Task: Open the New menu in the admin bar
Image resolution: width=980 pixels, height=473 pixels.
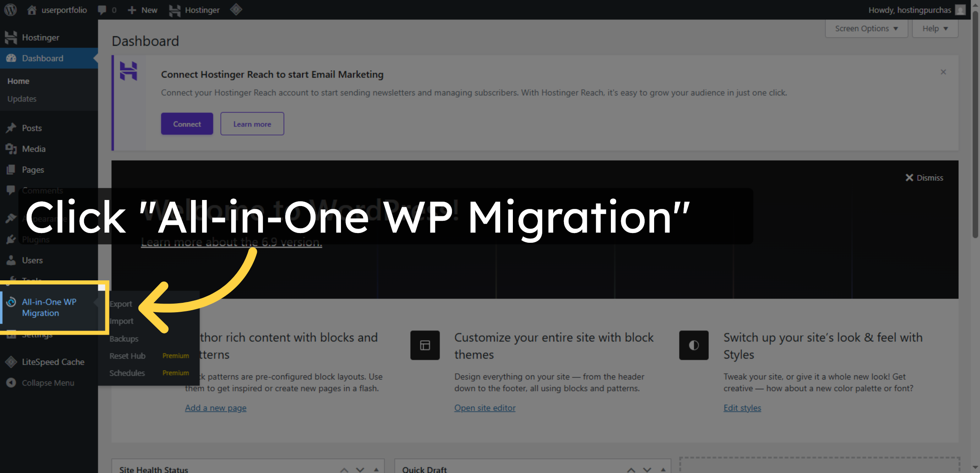Action: coord(142,10)
